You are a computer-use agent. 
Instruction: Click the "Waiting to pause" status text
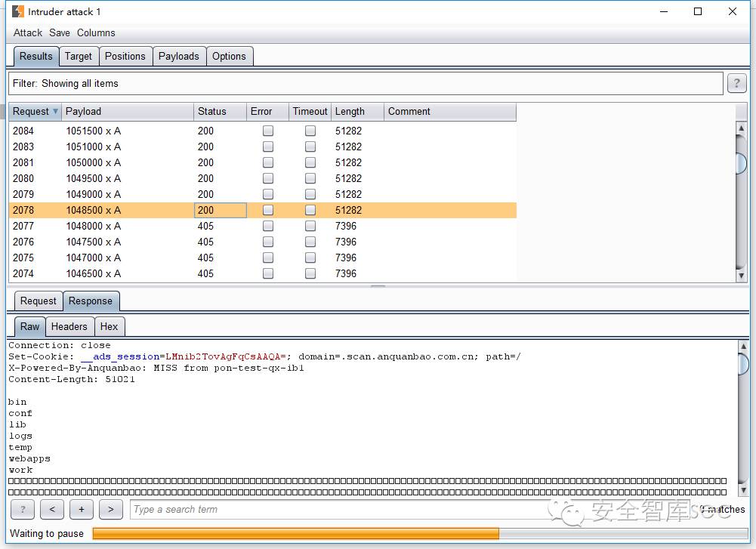point(47,534)
